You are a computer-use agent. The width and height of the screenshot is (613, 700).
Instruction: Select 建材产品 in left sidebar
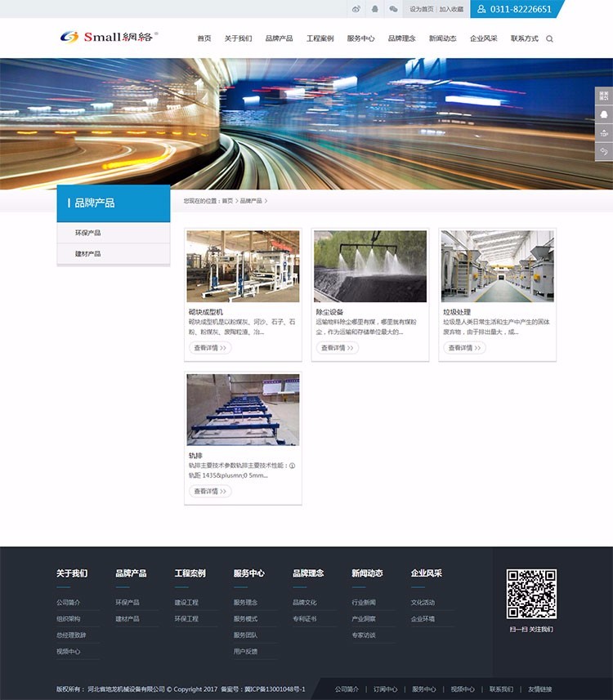(114, 253)
